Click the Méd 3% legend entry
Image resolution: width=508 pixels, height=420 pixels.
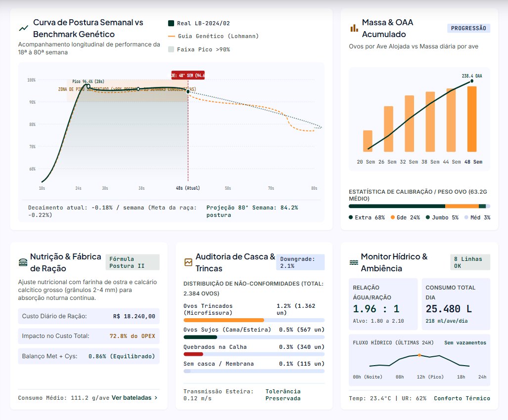(477, 217)
